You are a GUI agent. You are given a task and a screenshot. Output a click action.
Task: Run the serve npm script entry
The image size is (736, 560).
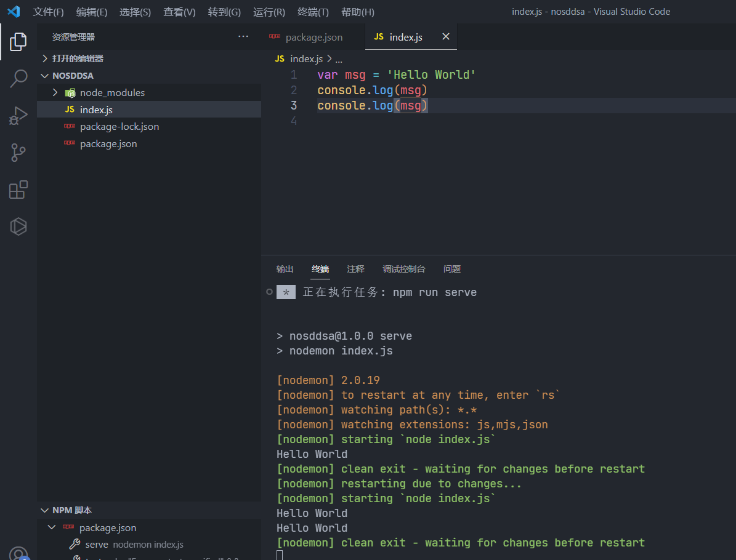coord(149,544)
